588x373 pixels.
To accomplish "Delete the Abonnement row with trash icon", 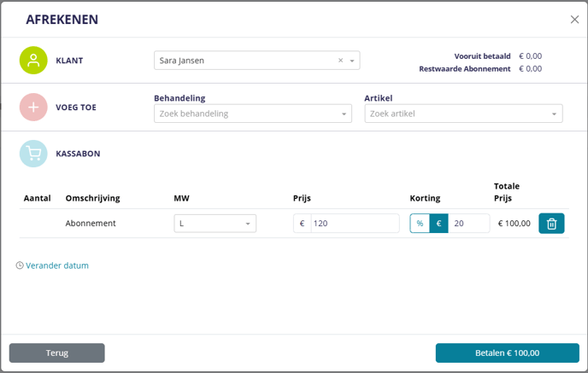I will click(551, 224).
